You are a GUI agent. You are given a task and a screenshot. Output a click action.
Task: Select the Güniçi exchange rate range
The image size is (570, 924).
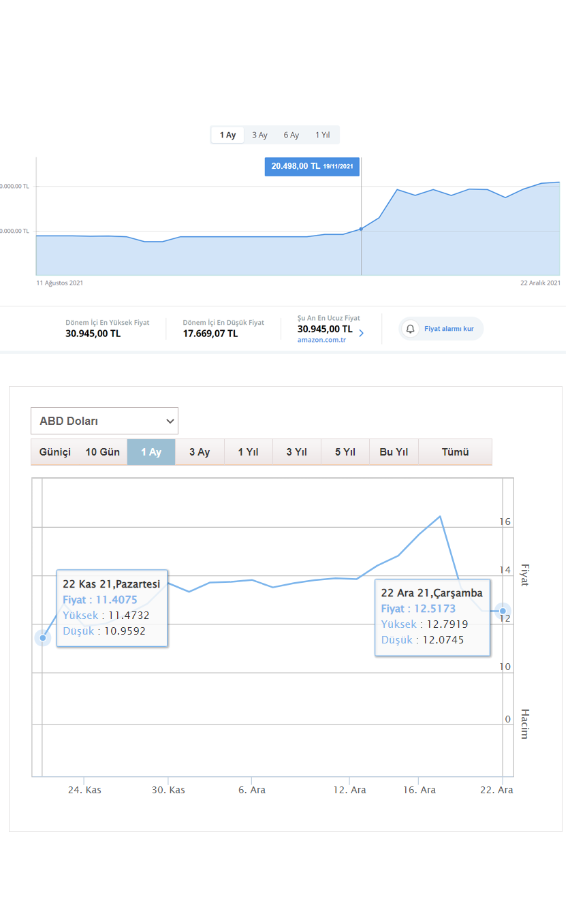[55, 452]
